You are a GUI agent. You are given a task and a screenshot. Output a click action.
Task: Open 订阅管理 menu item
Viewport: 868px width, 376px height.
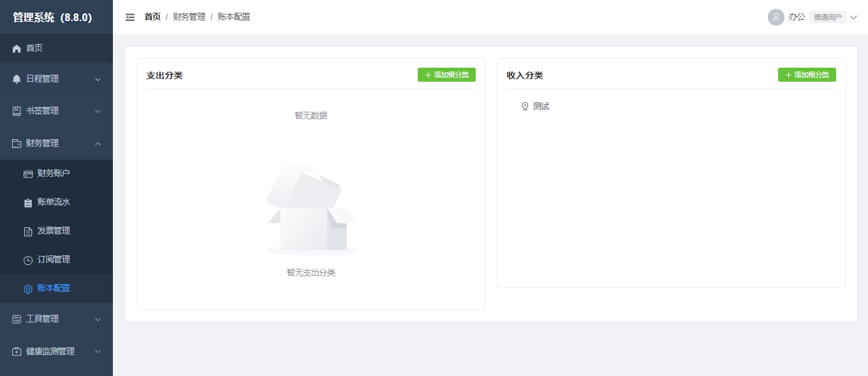click(56, 260)
